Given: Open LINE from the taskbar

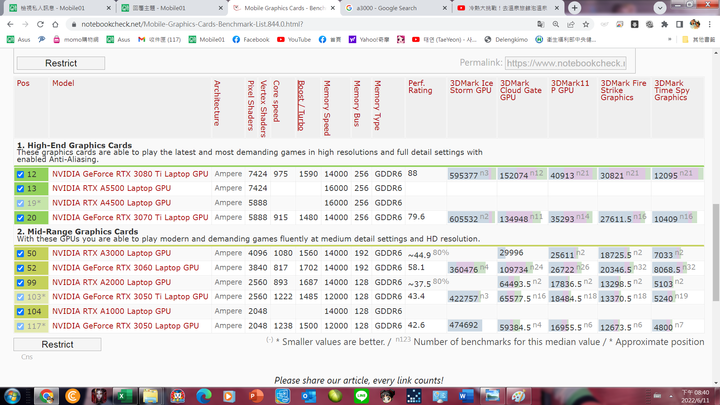Looking at the screenshot, I should point(361,396).
